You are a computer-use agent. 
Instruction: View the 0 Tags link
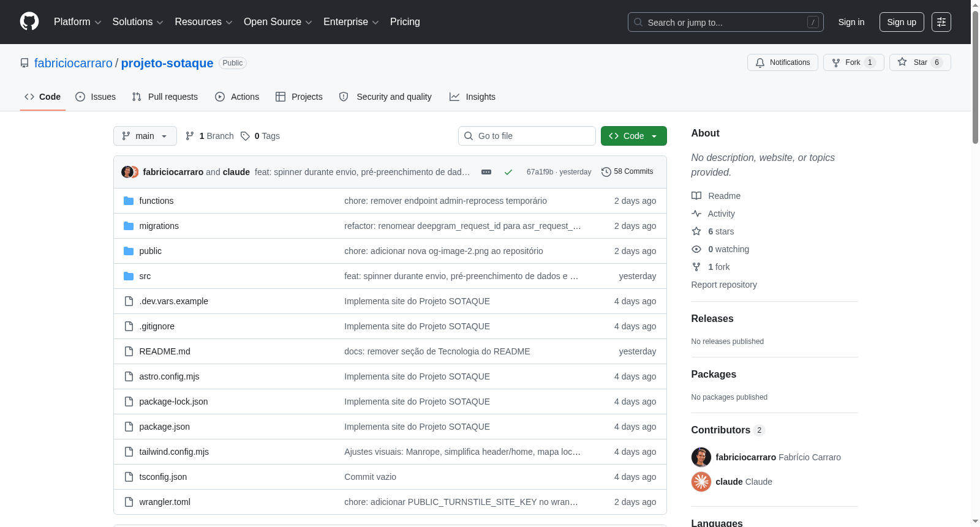[x=260, y=136]
